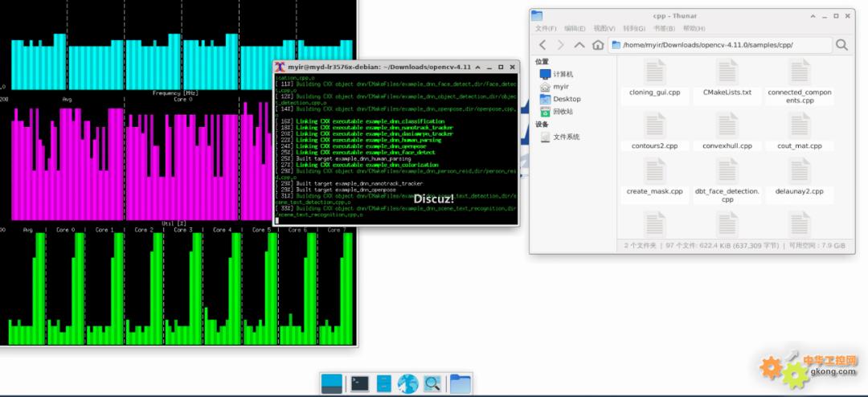Go forward in Thunar navigation
Screen dimensions: 868x397
561,45
